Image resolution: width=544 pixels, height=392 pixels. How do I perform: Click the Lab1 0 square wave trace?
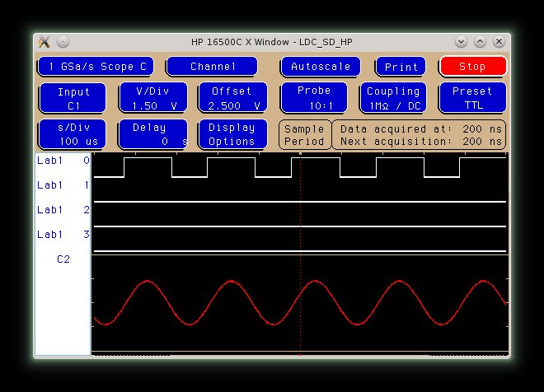(x=300, y=167)
